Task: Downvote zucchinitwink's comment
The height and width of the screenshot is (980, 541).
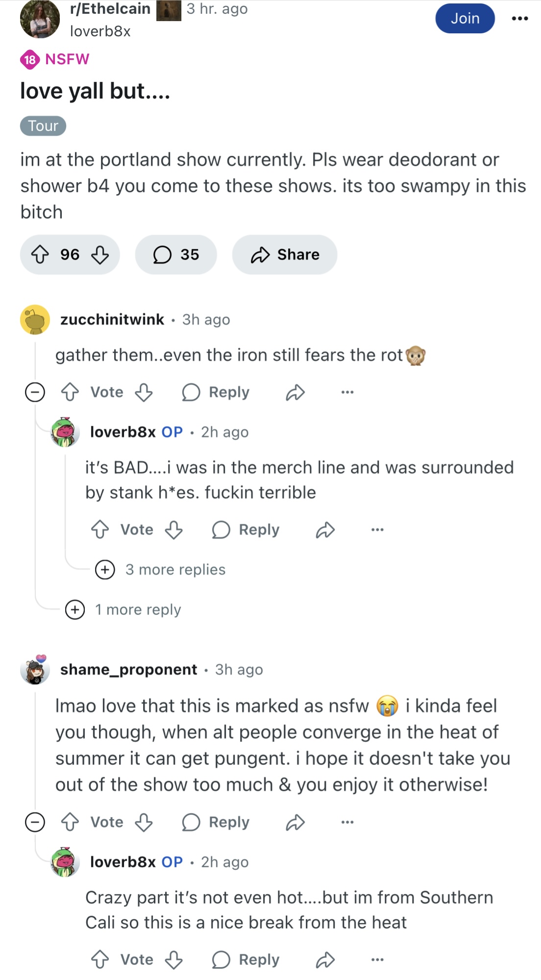Action: (x=144, y=392)
